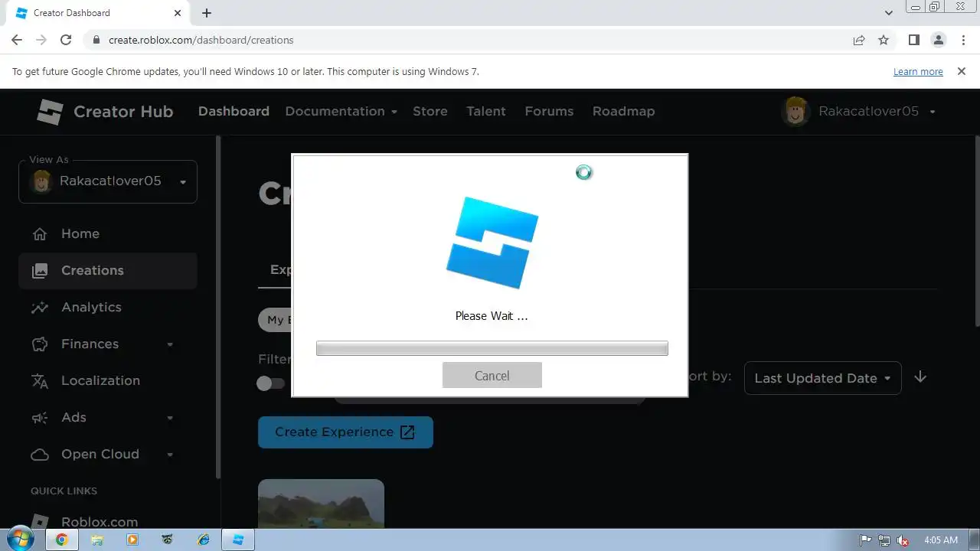Open Windows Explorer from taskbar
The image size is (980, 551).
point(97,540)
